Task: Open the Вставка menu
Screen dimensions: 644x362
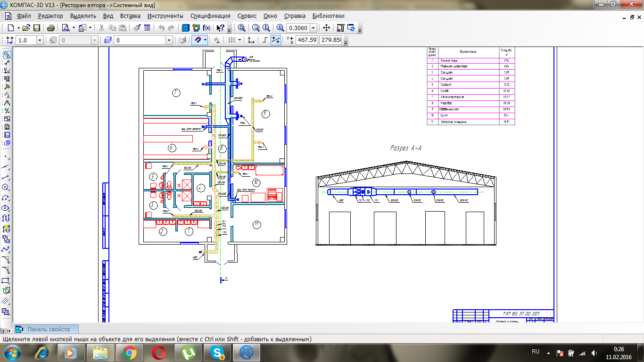Action: (130, 16)
